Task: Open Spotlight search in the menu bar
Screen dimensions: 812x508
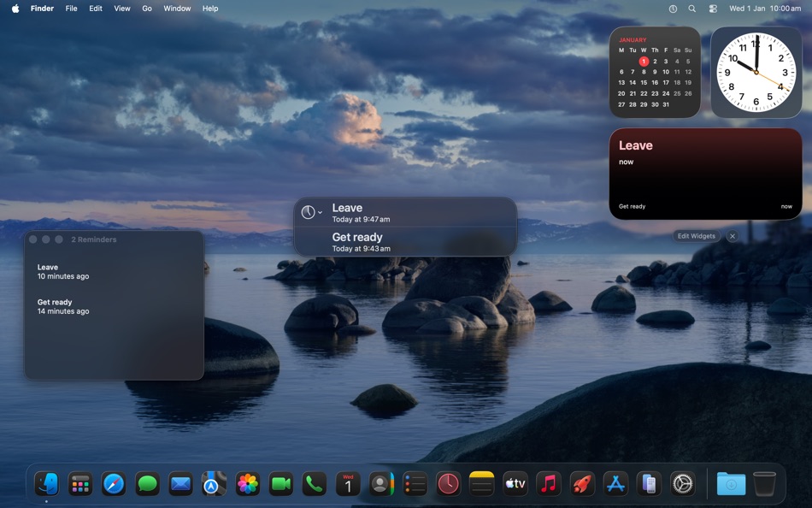Action: pyautogui.click(x=691, y=9)
